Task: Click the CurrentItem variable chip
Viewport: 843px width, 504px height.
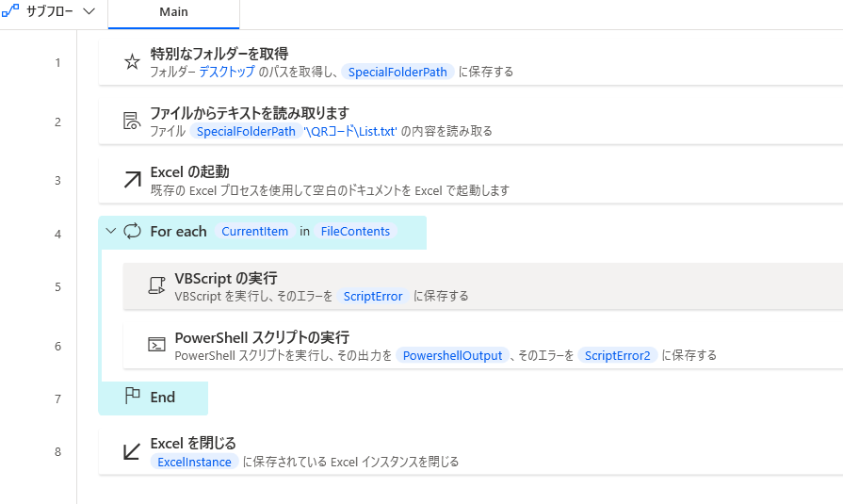Action: (x=255, y=232)
